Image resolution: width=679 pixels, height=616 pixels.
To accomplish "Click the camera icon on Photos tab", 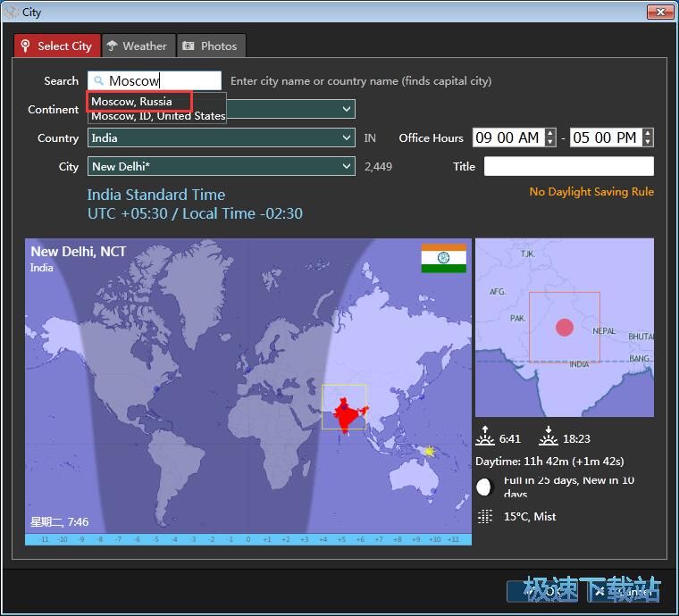I will [x=188, y=46].
